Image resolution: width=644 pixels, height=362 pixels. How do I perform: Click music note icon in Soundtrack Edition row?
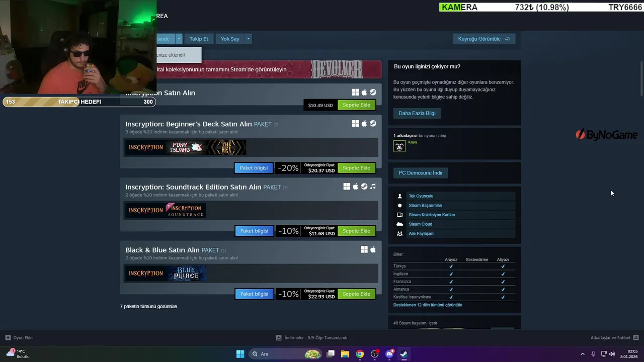click(x=373, y=187)
